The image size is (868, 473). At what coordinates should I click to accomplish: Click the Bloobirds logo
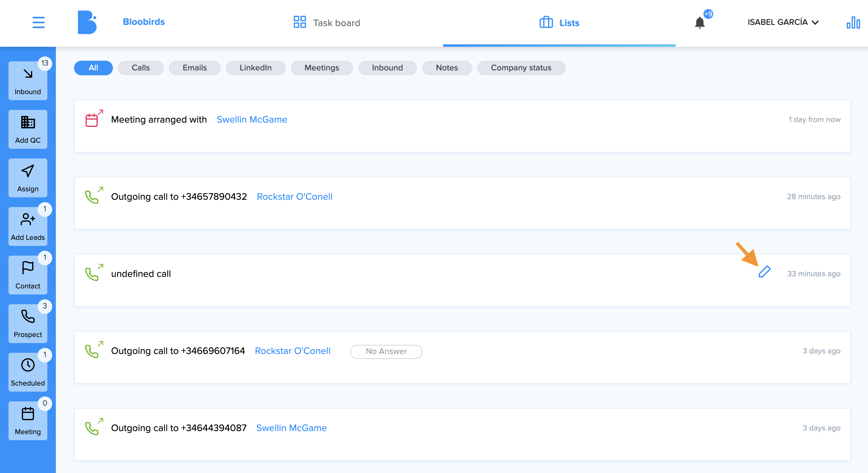[x=87, y=22]
